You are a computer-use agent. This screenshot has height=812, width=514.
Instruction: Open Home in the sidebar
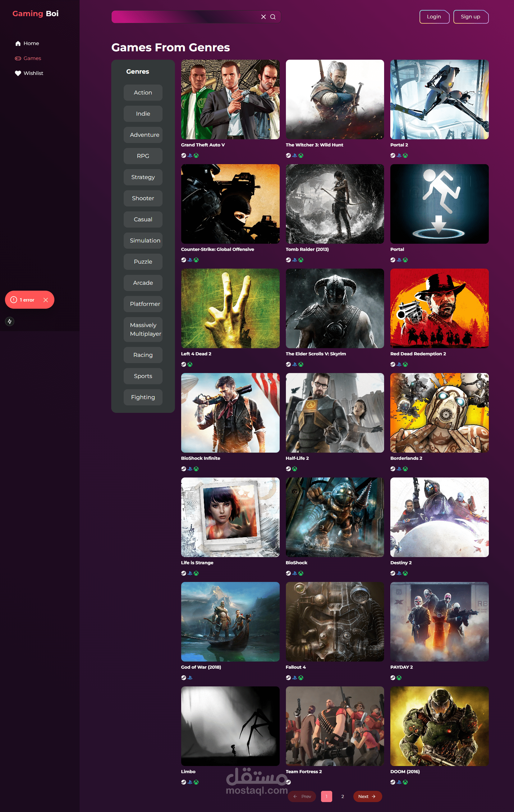27,44
